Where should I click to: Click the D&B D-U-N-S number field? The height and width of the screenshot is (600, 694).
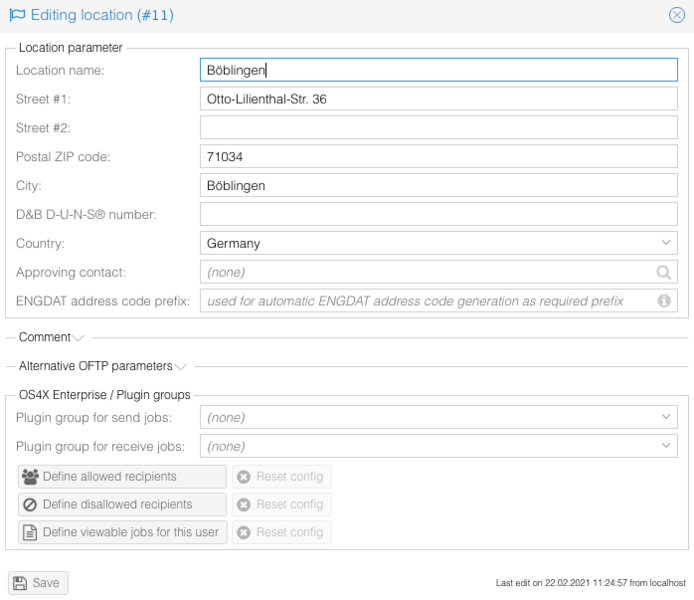438,214
